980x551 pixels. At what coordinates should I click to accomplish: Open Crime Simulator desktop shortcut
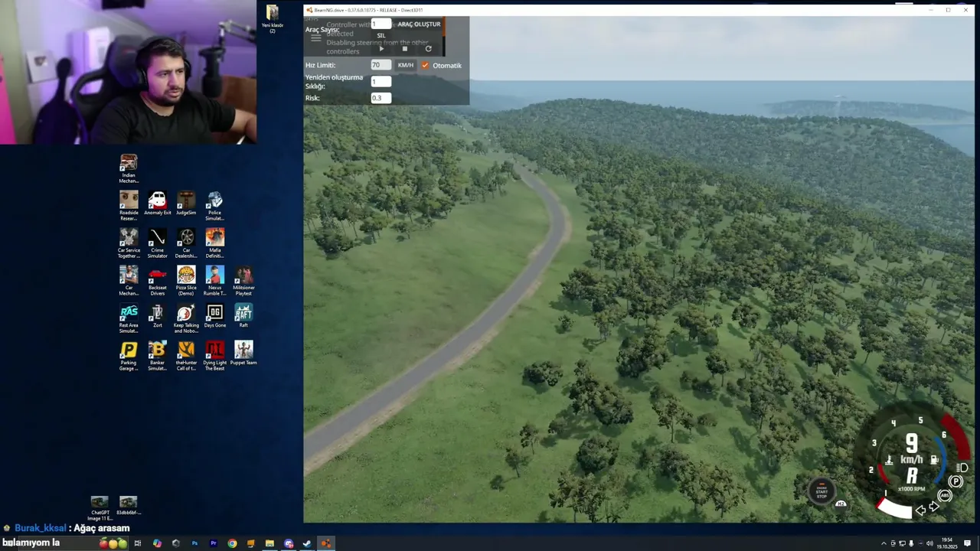tap(157, 243)
